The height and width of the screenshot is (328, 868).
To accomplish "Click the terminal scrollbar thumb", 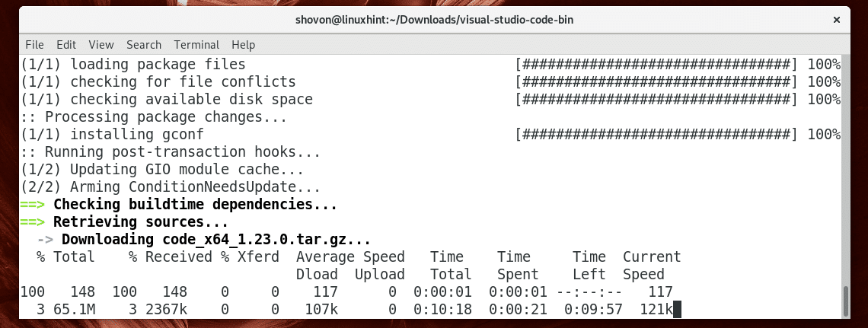I will pyautogui.click(x=846, y=302).
